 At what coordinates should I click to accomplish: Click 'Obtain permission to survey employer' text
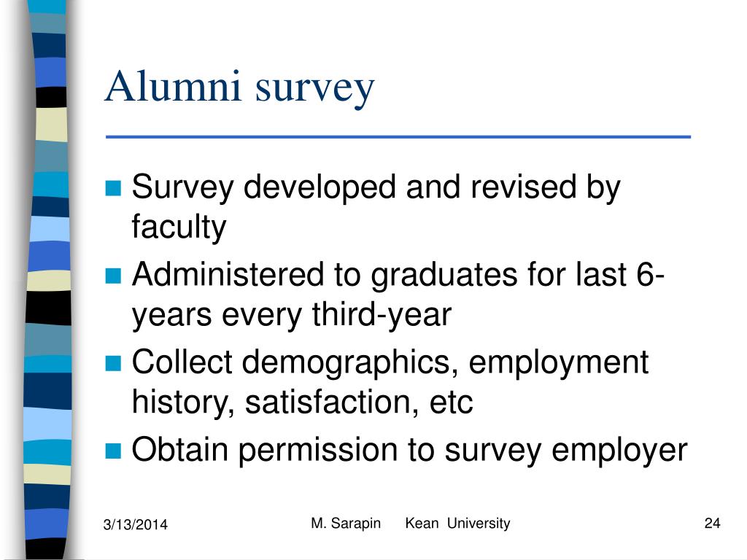tap(410, 451)
